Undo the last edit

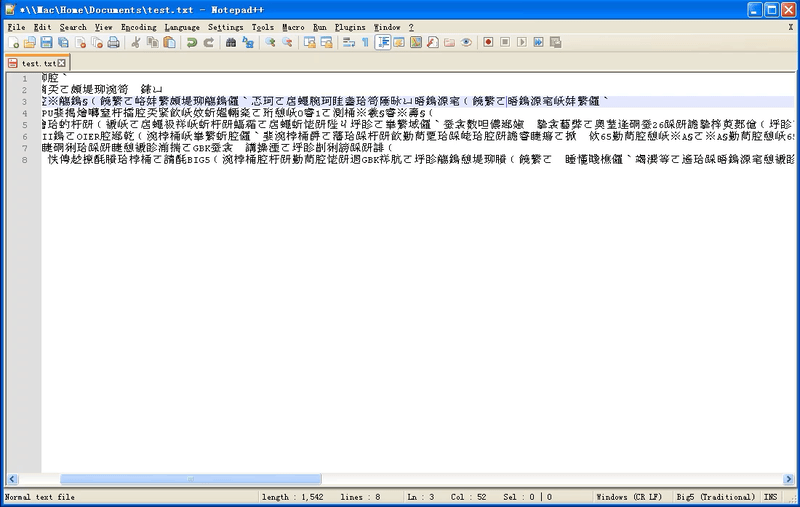coord(192,43)
